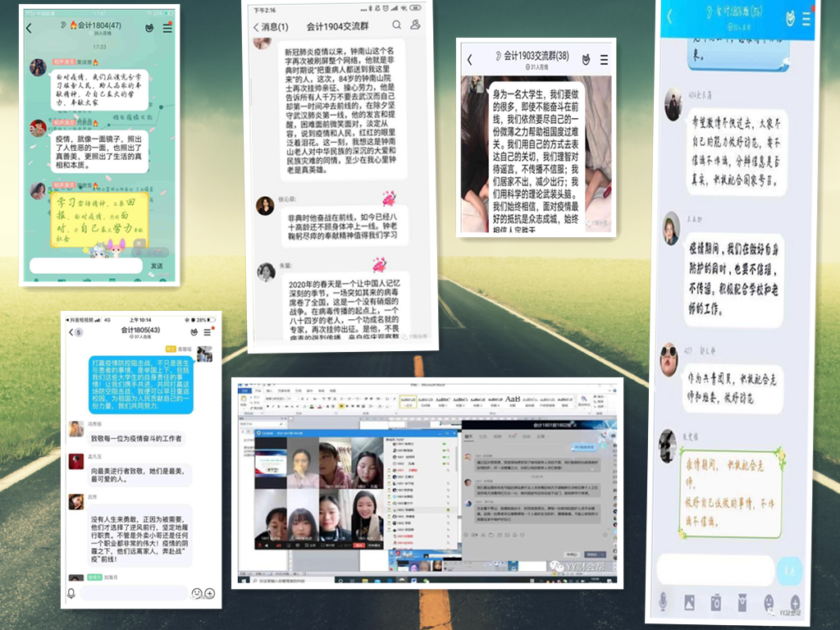The height and width of the screenshot is (630, 840).
Task: Tap microphone icon in rightmost chat toolbar
Action: (x=663, y=603)
